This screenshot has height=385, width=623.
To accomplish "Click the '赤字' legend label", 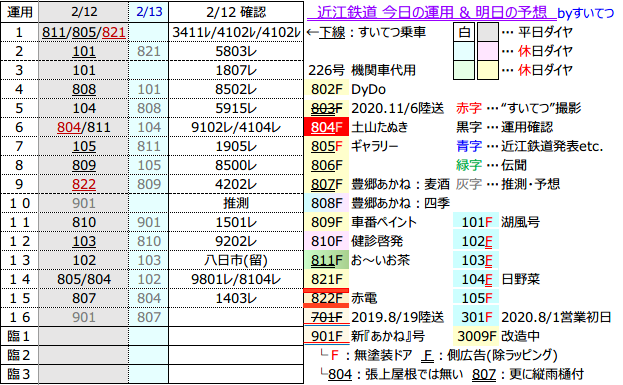I will pos(469,108).
